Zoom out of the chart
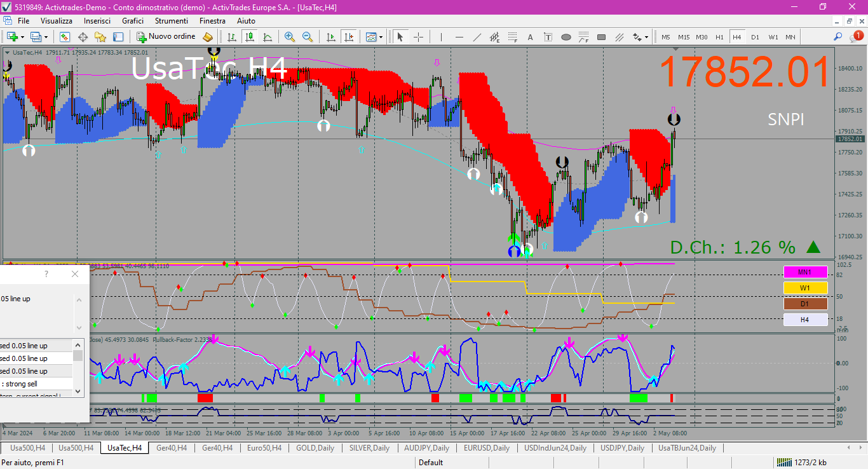The image size is (868, 469). point(308,37)
